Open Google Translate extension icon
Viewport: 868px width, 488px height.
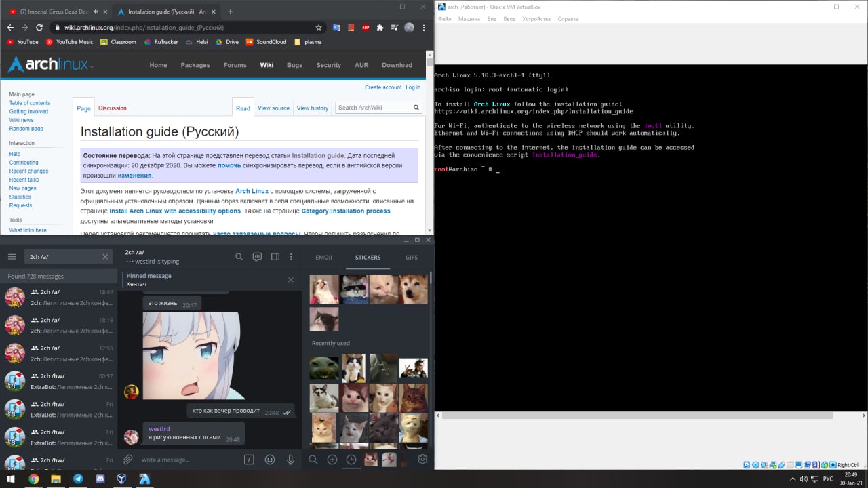(x=337, y=28)
